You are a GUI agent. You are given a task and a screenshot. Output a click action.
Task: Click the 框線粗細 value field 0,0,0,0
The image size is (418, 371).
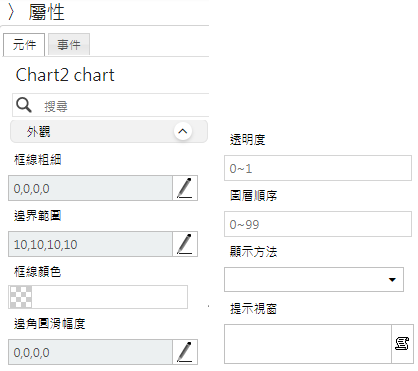[x=90, y=188]
